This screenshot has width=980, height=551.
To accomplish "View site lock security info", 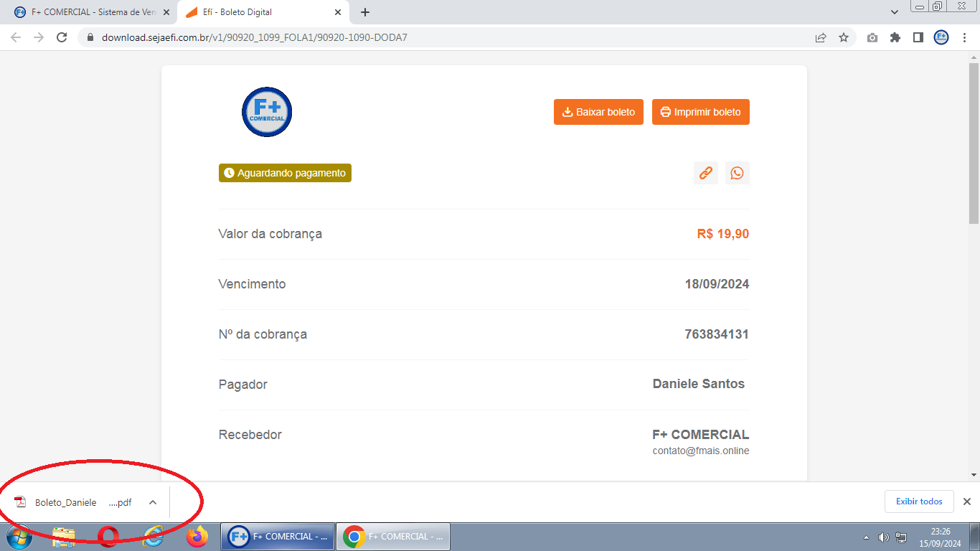I will (x=90, y=37).
